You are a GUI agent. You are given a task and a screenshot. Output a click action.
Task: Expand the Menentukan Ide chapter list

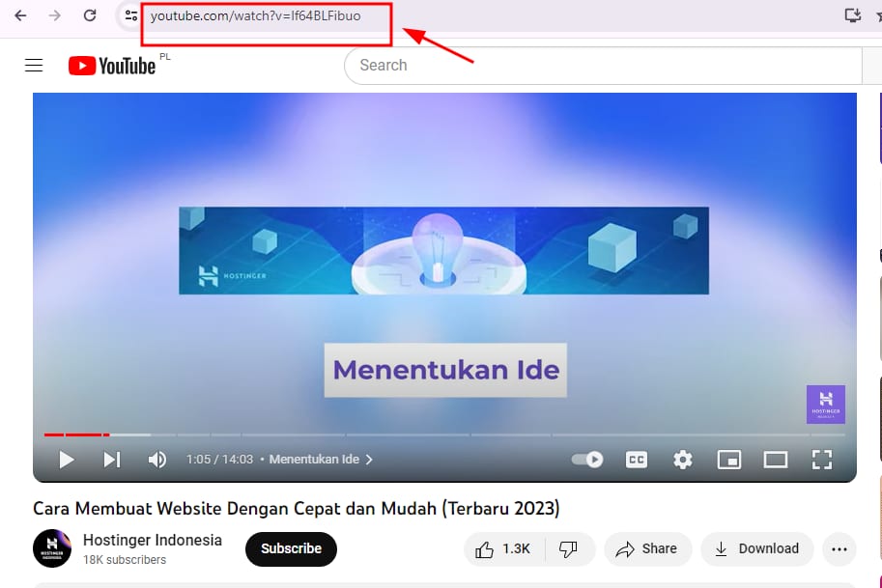[x=321, y=460]
